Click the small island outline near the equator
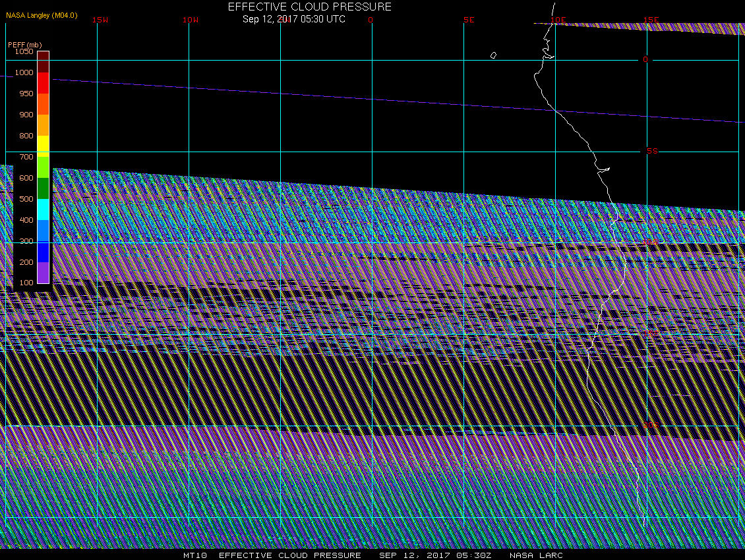745x560 pixels. pyautogui.click(x=493, y=55)
